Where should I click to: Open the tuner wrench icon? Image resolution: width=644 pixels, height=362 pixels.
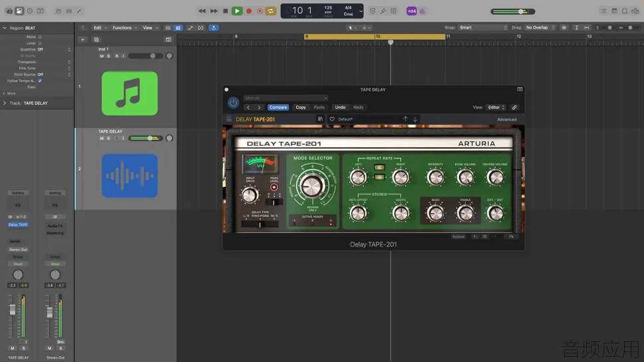click(383, 11)
